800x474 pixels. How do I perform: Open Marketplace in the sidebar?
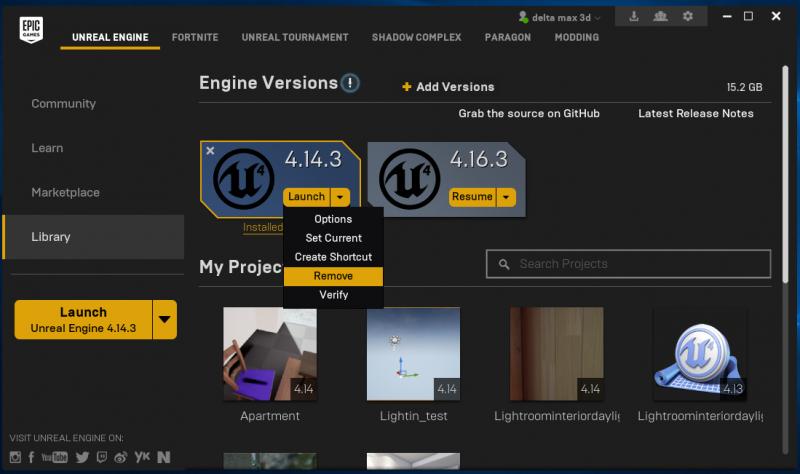click(65, 192)
